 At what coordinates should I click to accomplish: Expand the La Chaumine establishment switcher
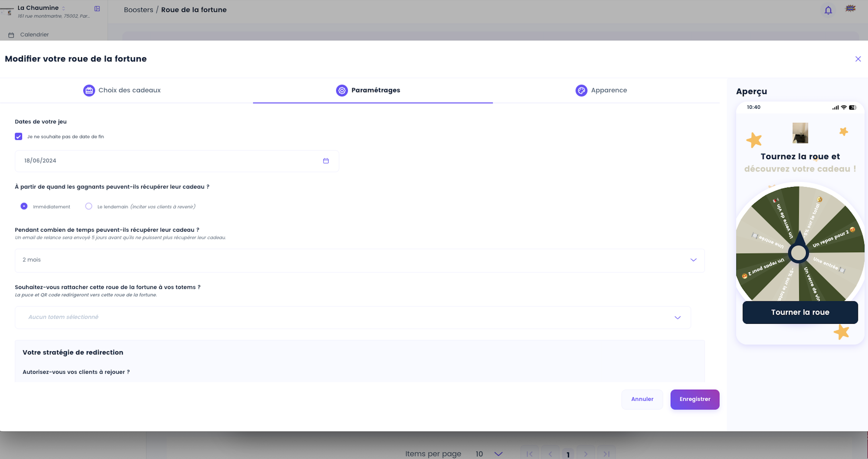63,9
